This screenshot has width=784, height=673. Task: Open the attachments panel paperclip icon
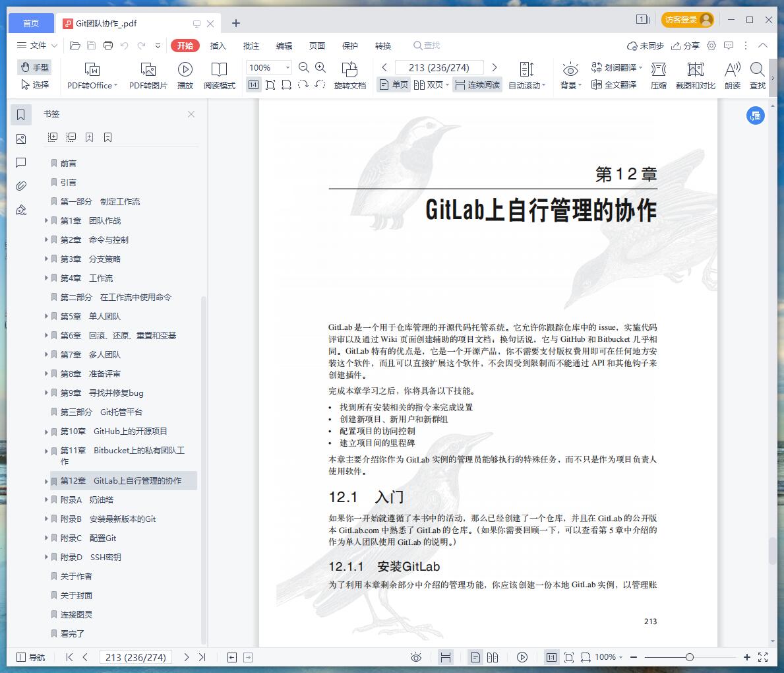point(21,186)
